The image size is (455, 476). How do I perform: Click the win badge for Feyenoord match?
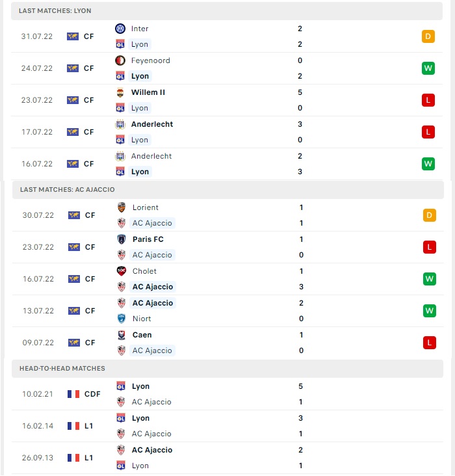point(428,68)
